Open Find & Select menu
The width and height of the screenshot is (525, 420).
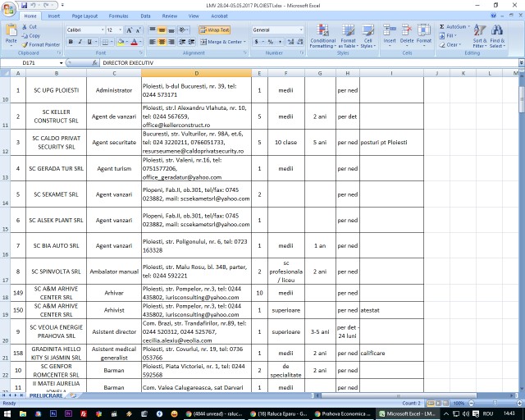(497, 36)
